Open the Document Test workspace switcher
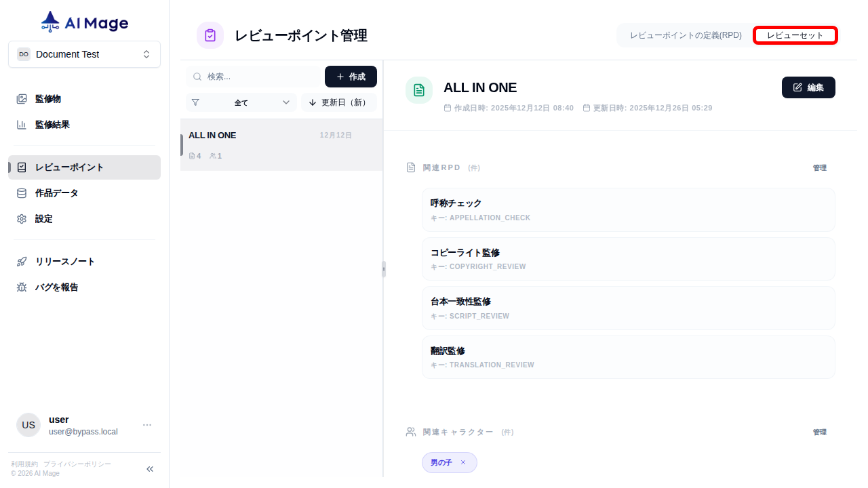868x488 pixels. click(x=84, y=54)
